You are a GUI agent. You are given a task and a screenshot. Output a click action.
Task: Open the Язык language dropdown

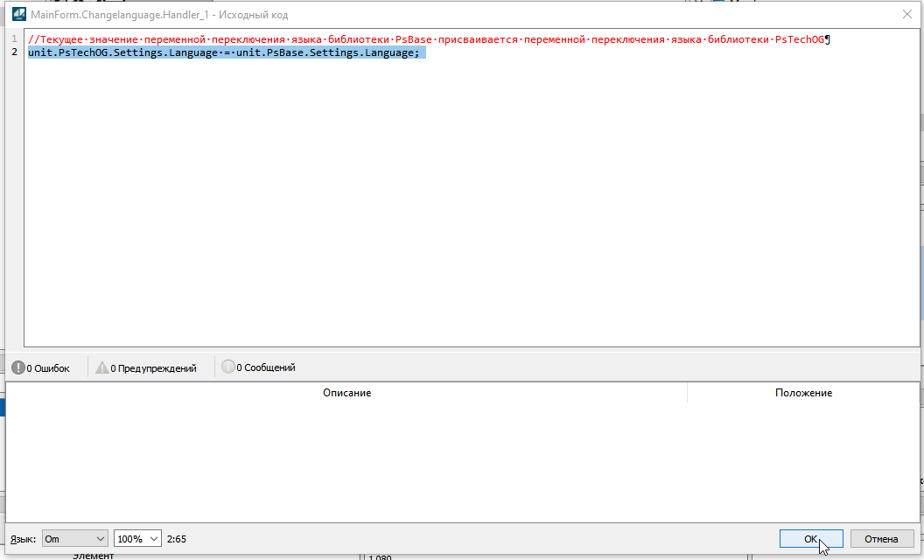[x=74, y=539]
